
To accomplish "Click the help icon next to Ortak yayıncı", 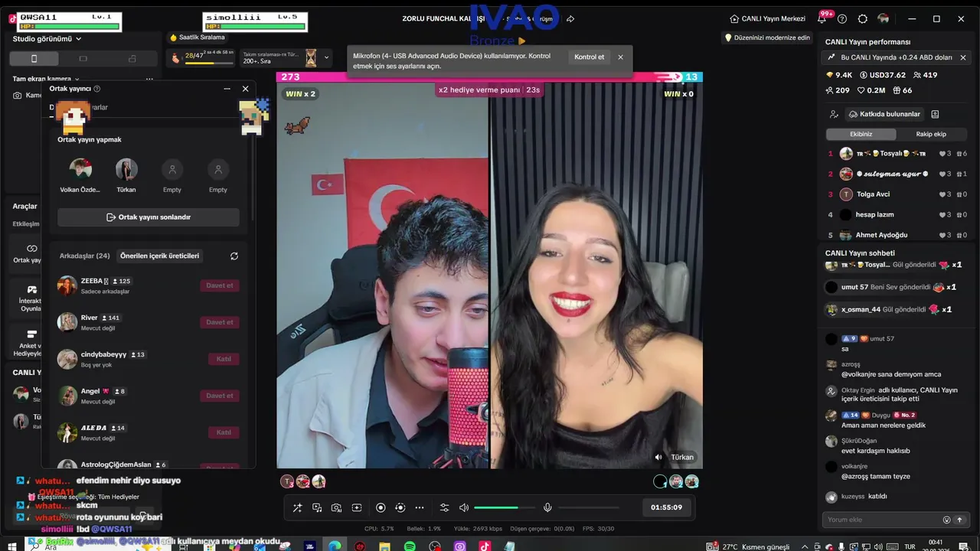I will coord(97,89).
